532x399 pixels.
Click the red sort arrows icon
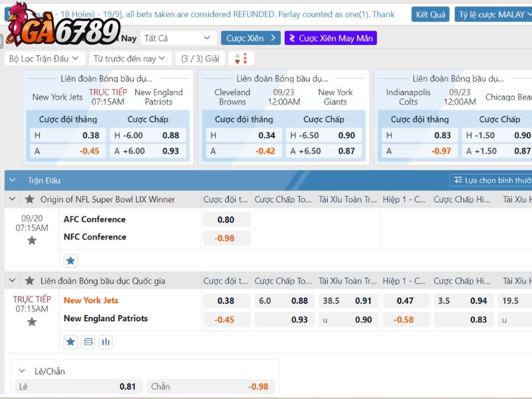click(x=241, y=59)
